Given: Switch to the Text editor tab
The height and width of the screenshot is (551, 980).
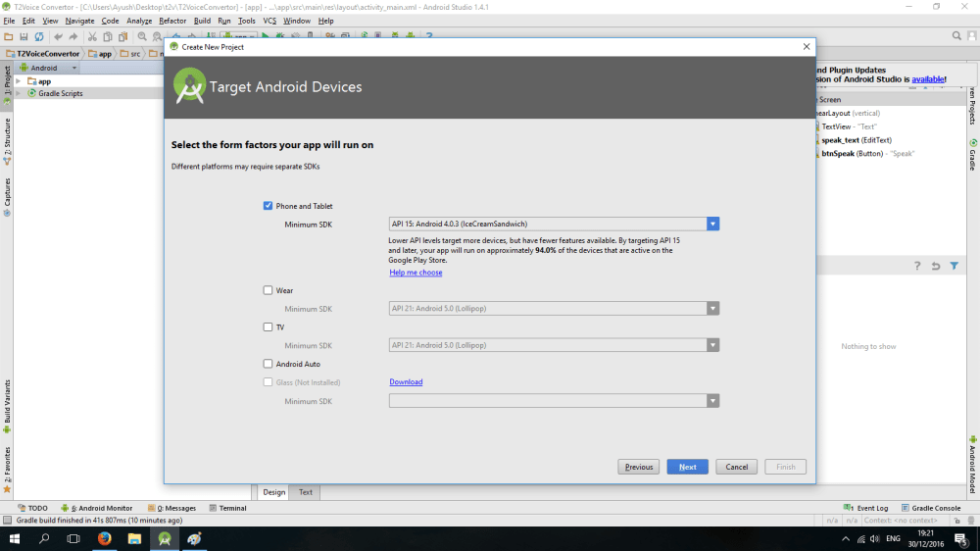Looking at the screenshot, I should click(x=306, y=492).
